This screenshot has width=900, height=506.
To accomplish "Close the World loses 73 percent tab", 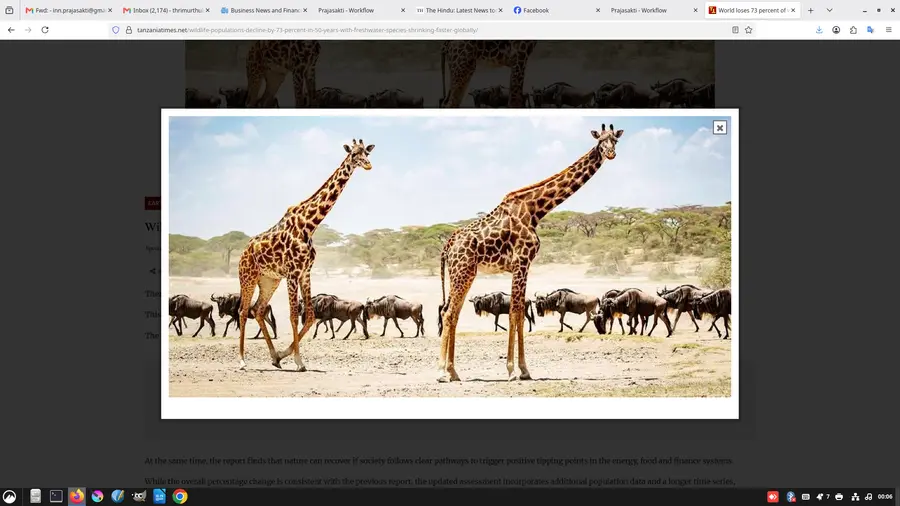I will (793, 10).
